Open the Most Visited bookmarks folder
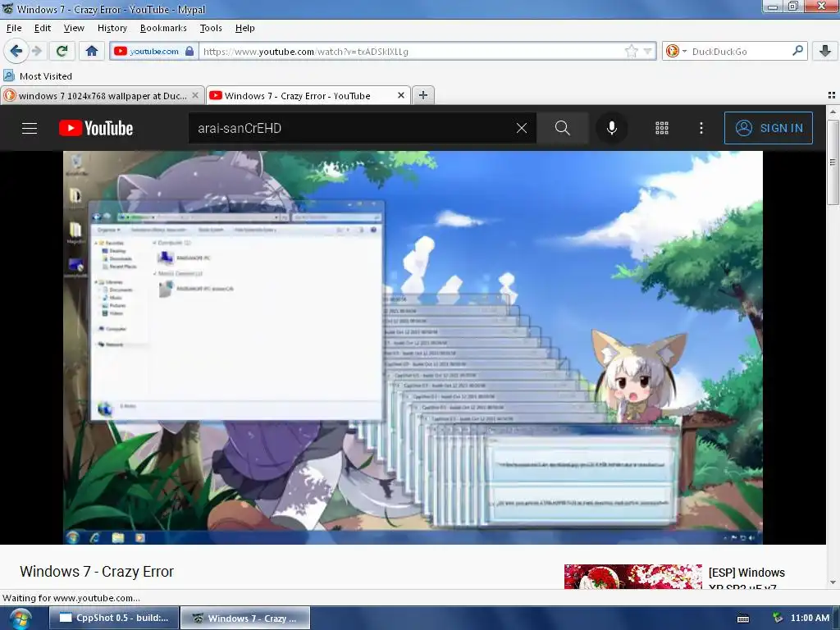The width and height of the screenshot is (840, 630). pyautogui.click(x=38, y=76)
